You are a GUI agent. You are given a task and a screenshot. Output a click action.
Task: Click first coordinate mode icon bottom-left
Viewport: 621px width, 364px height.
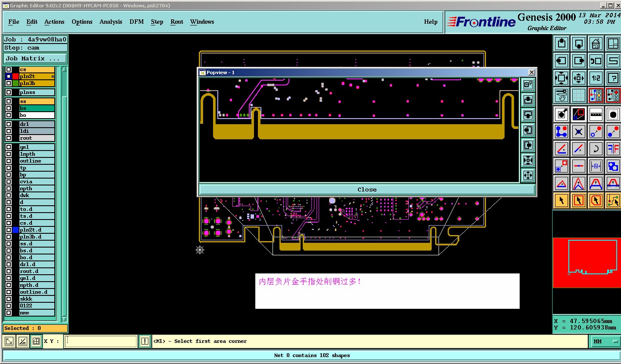coord(9,341)
